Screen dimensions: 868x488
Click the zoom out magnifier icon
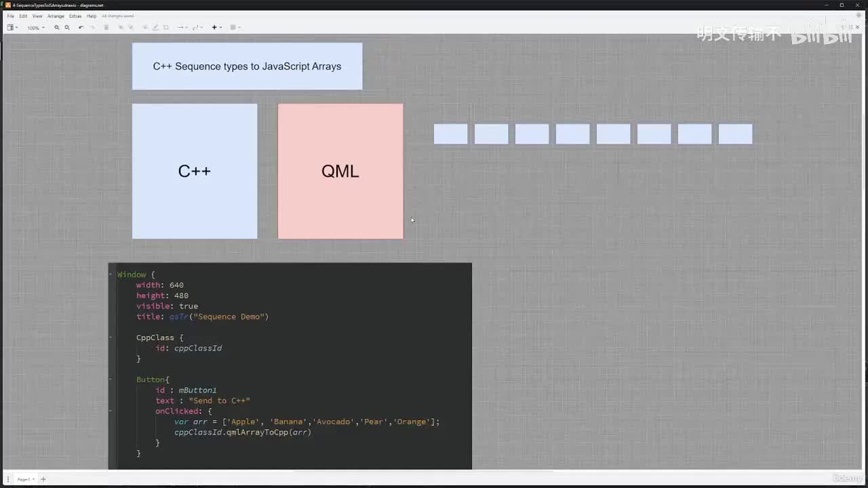click(67, 28)
